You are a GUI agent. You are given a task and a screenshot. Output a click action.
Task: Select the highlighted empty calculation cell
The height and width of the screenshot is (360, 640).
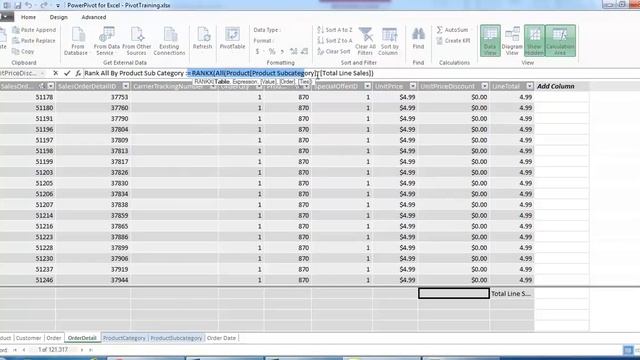click(453, 293)
